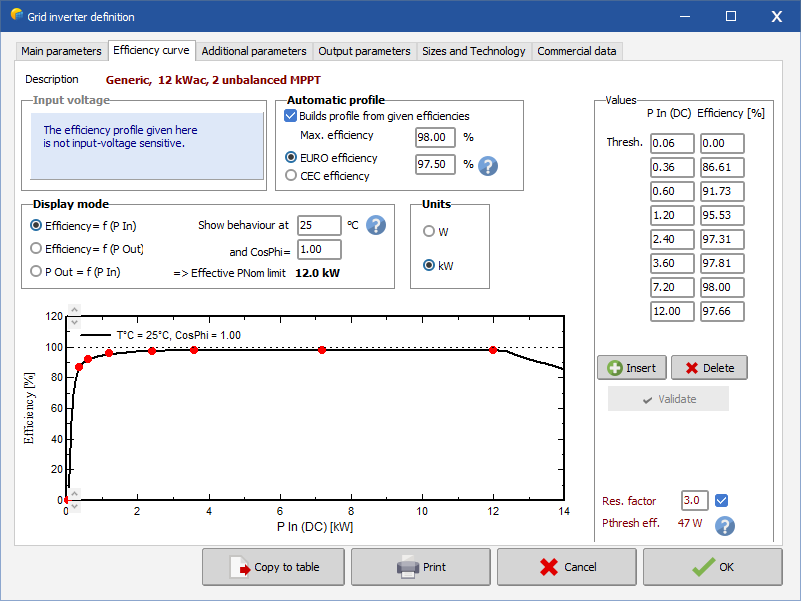801x601 pixels.
Task: Click red curve point at 7.2 kW
Action: pyautogui.click(x=322, y=350)
